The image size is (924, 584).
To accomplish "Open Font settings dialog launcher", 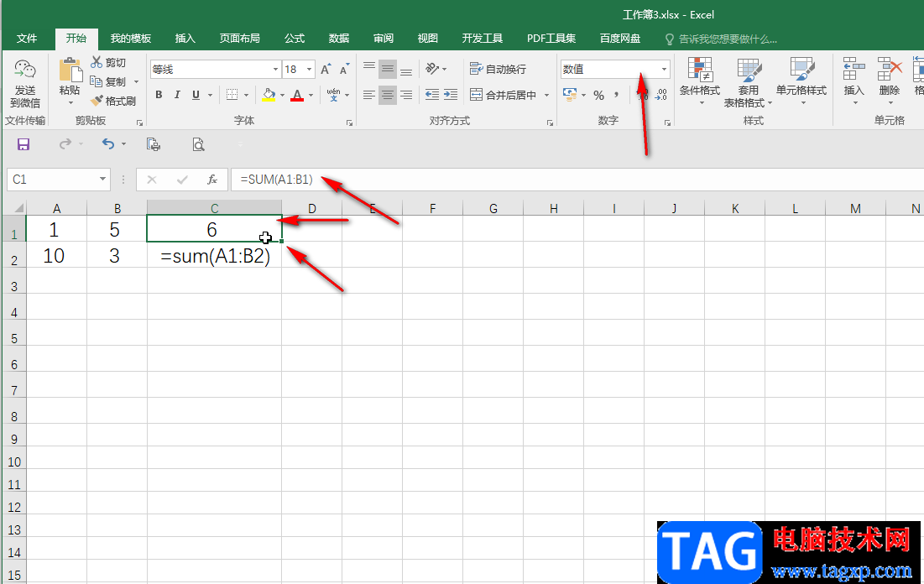I will (349, 123).
